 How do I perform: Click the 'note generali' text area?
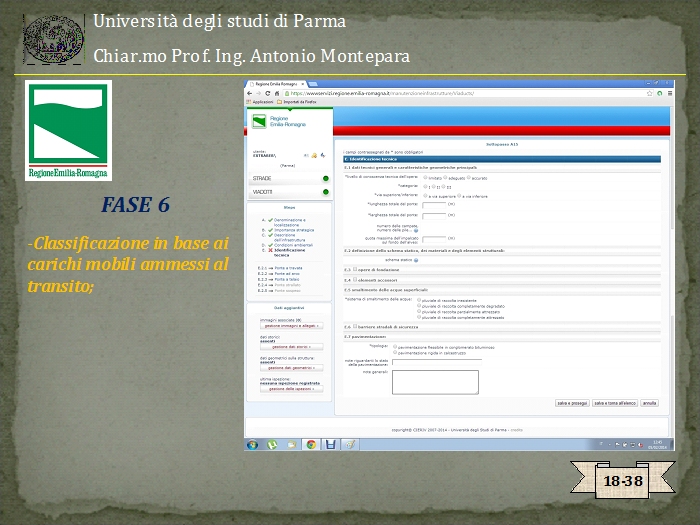pyautogui.click(x=421, y=381)
